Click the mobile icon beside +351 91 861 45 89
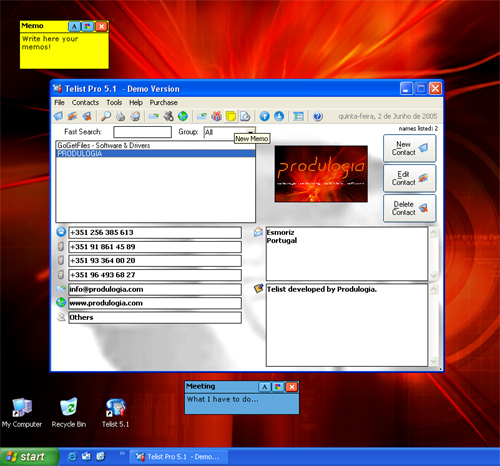 (61, 246)
